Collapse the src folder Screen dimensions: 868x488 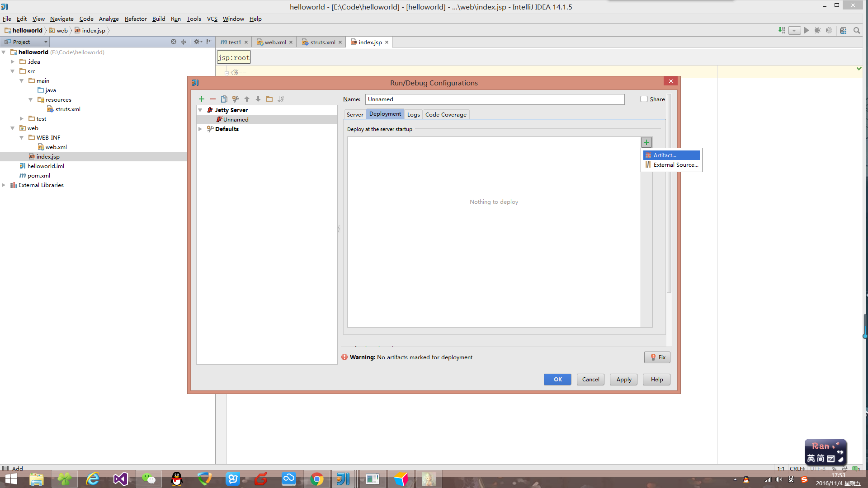tap(13, 71)
